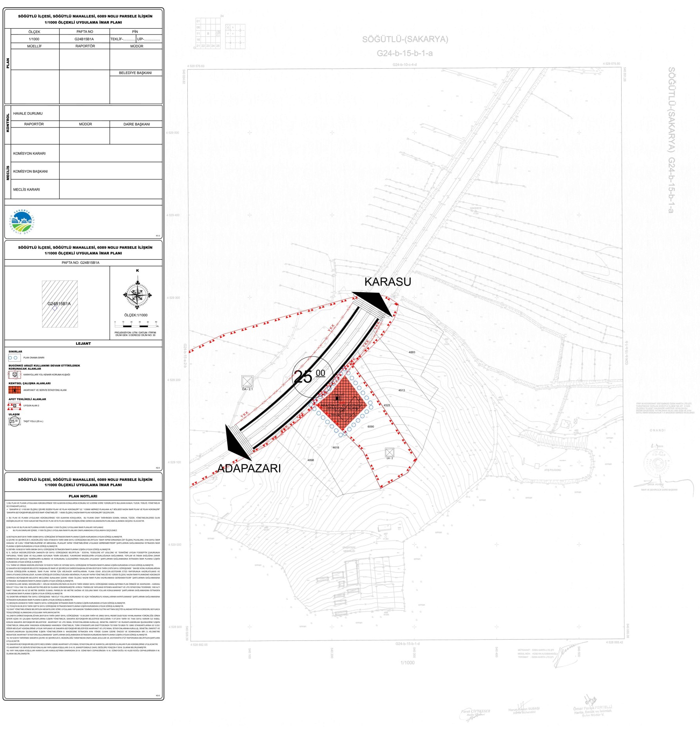The width and height of the screenshot is (700, 753).
Task: Click the UA-2 crossed box symbol on map
Action: [x=389, y=452]
